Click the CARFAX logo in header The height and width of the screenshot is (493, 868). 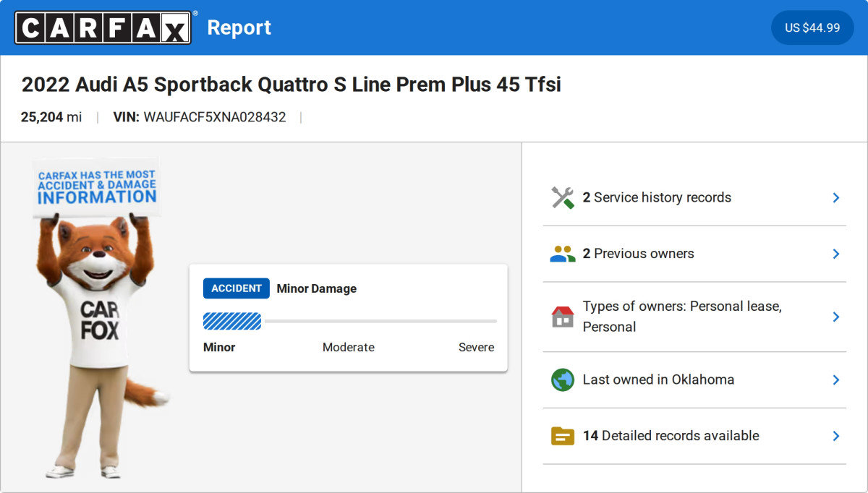click(103, 27)
